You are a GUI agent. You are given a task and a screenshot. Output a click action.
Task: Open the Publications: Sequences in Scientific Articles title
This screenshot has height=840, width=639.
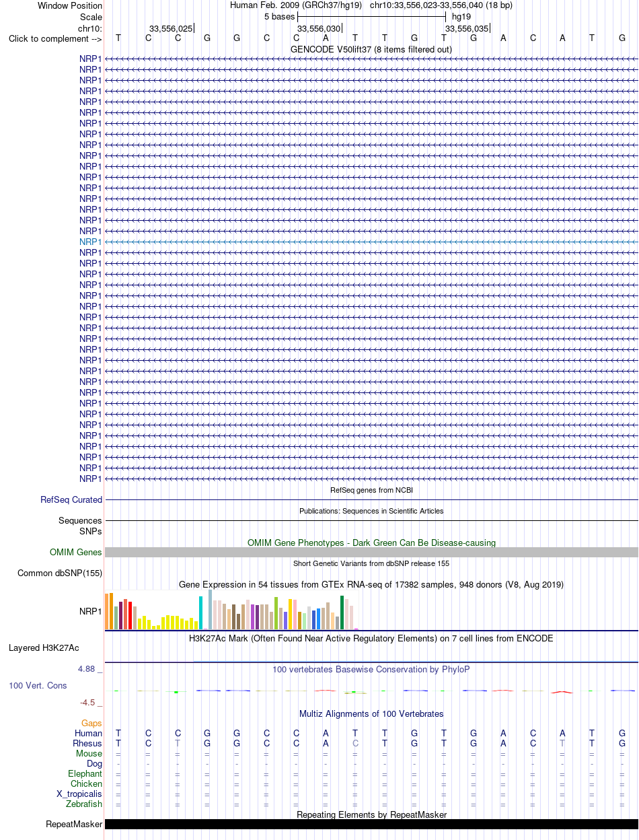[371, 511]
